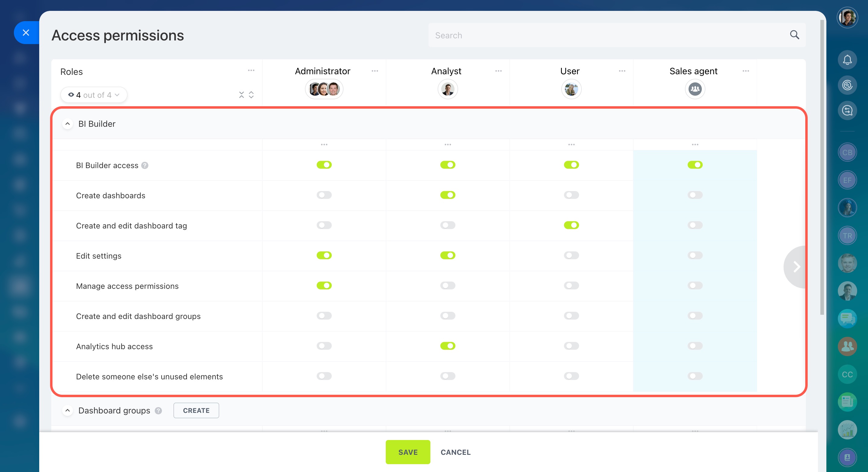Open the 4 out of 4 roles dropdown
This screenshot has width=868, height=472.
[x=94, y=95]
